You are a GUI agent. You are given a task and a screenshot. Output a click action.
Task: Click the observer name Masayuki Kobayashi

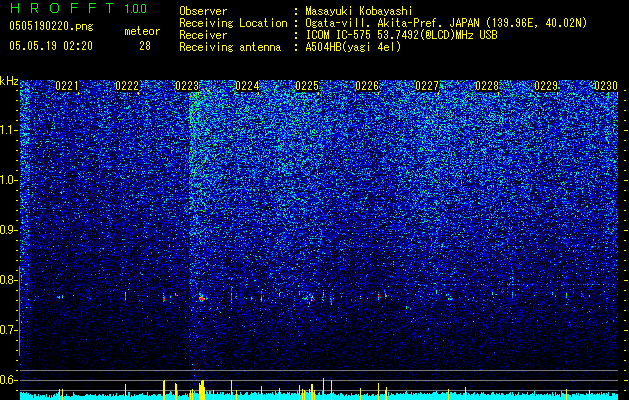(x=358, y=11)
